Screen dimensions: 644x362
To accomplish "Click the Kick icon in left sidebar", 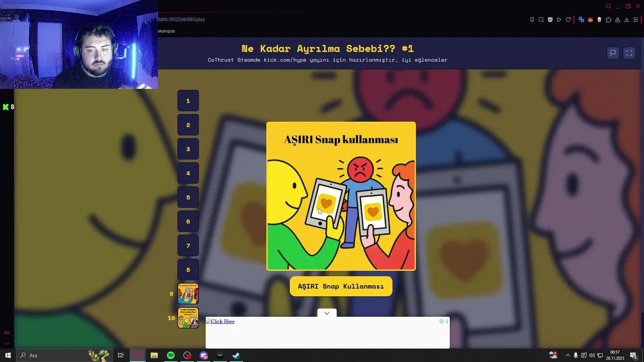I will point(6,107).
